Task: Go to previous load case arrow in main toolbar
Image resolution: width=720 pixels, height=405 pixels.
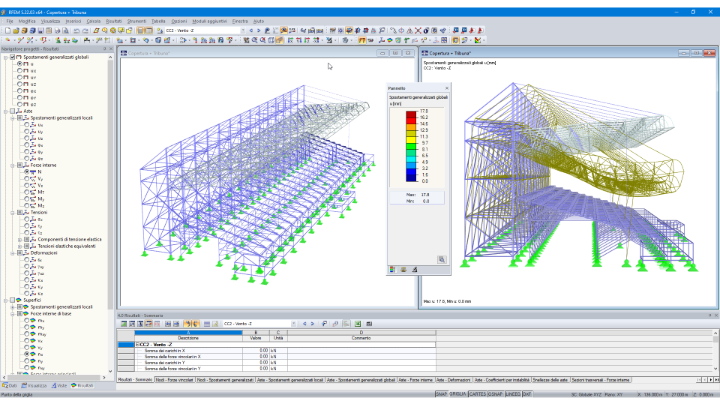Action: 251,31
